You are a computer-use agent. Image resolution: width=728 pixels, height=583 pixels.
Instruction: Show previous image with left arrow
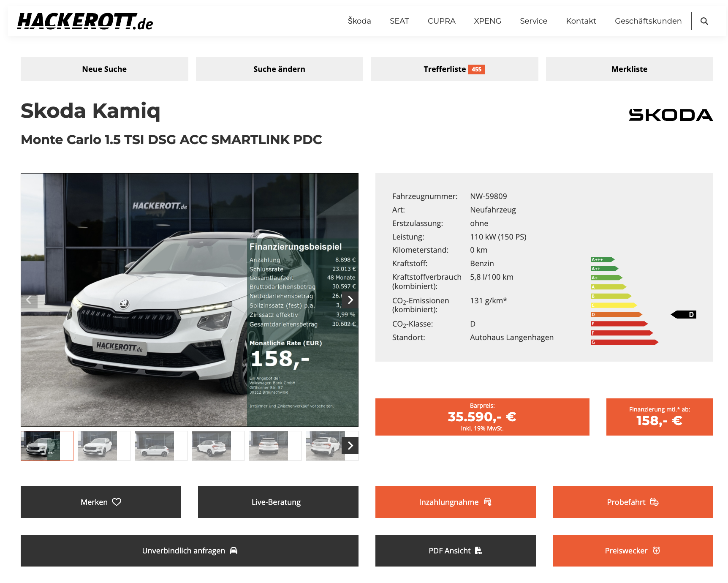coord(29,300)
